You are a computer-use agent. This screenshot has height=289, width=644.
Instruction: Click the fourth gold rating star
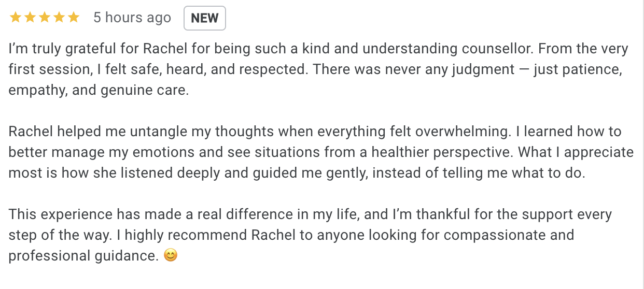(x=59, y=18)
